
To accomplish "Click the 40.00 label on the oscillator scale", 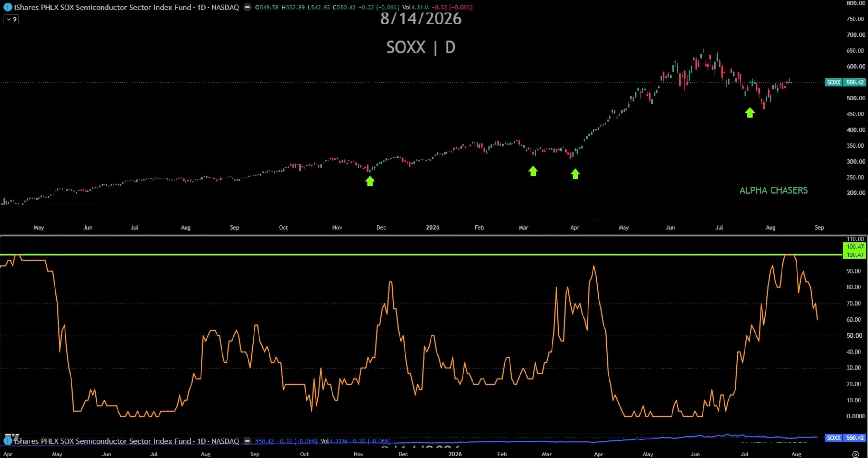I will click(x=854, y=352).
